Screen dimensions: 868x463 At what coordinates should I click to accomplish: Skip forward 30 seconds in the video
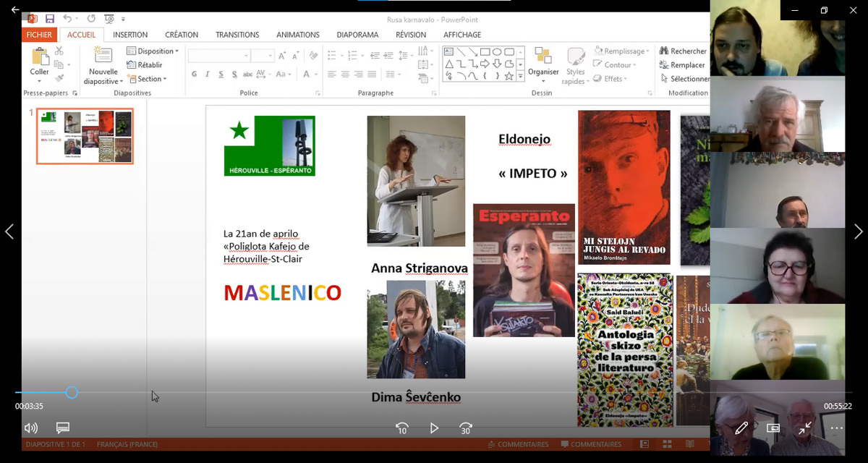click(x=466, y=428)
